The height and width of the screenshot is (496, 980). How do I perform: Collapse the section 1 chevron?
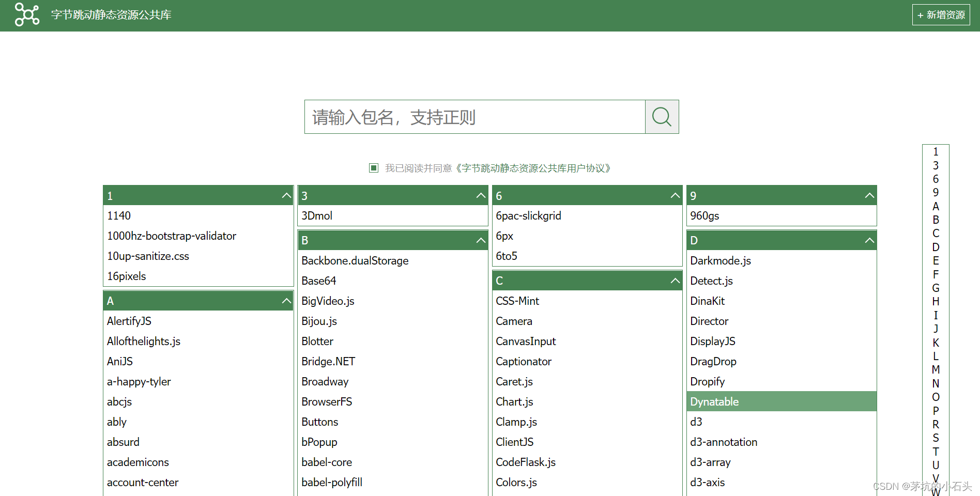click(x=286, y=195)
